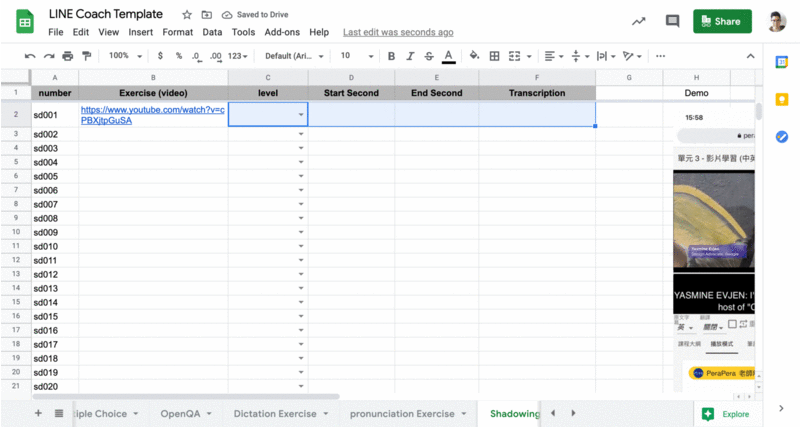Format as percent icon
800x427 pixels.
(179, 56)
